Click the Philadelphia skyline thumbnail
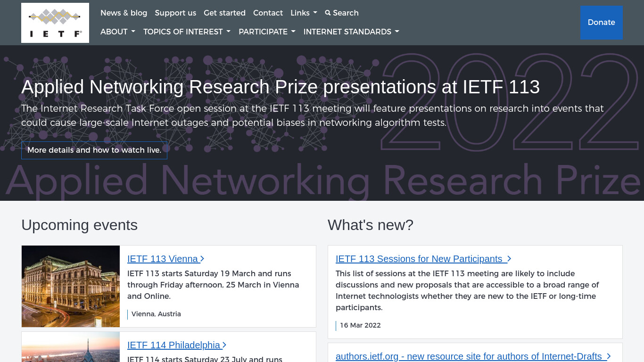This screenshot has height=362, width=644. pos(71,347)
